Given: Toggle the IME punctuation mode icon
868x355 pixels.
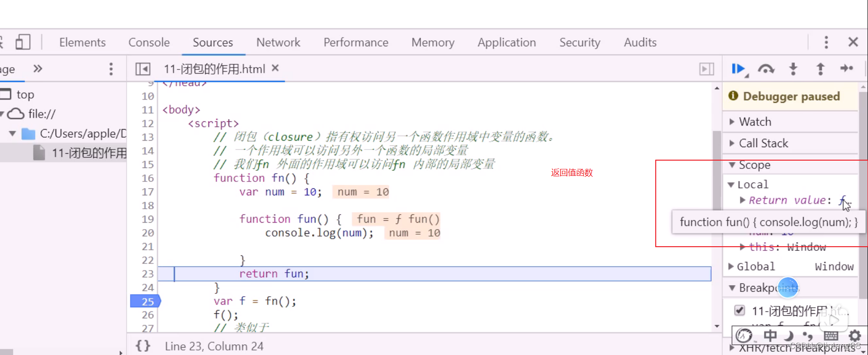Looking at the screenshot, I should click(x=808, y=336).
